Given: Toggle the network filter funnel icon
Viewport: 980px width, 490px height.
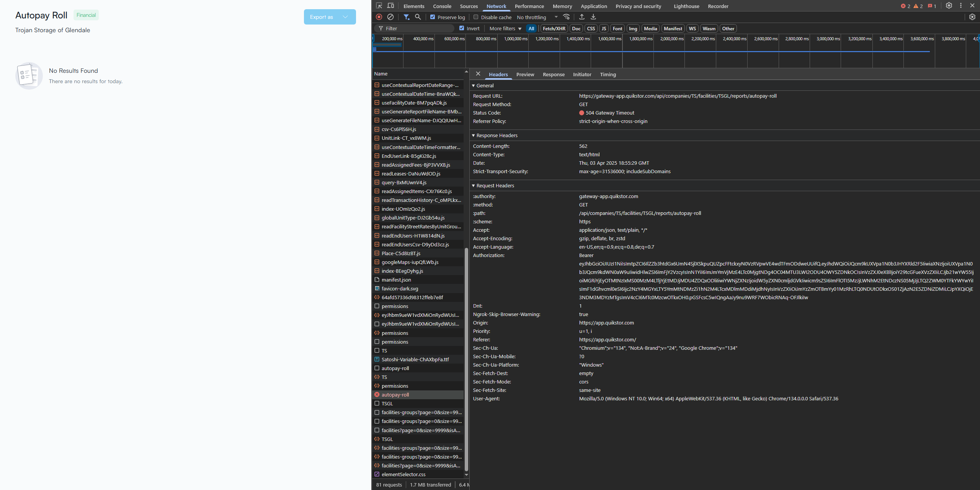Looking at the screenshot, I should [406, 17].
